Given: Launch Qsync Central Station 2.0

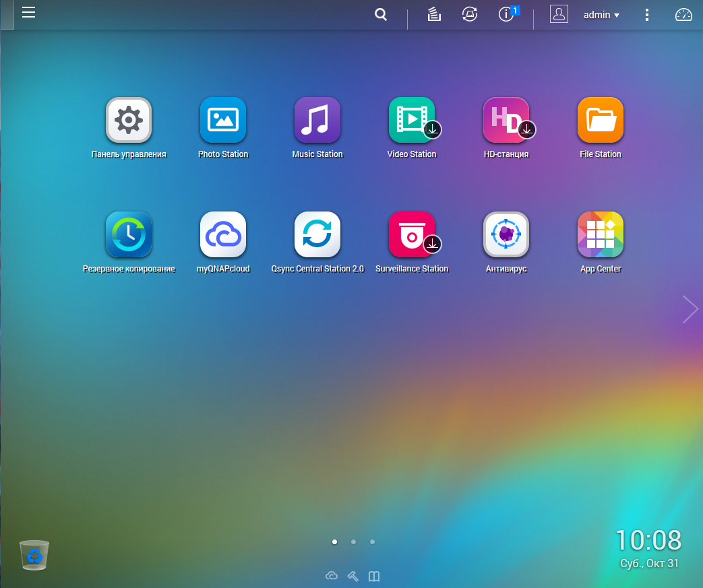Looking at the screenshot, I should click(317, 235).
